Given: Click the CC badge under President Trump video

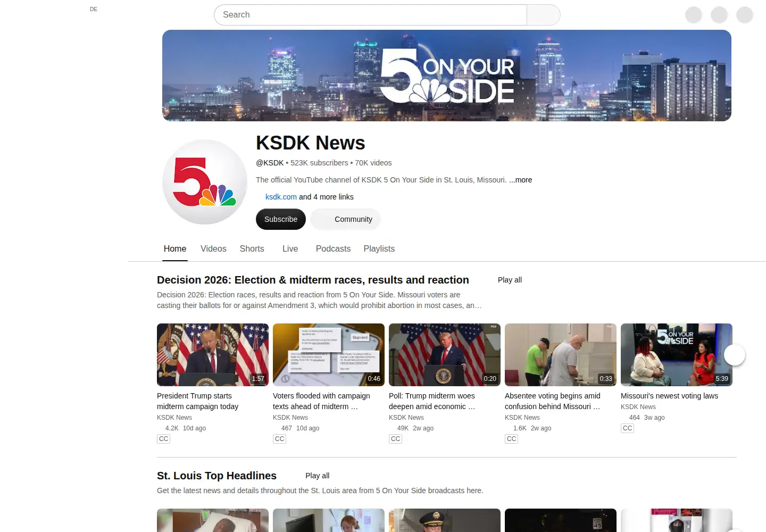Looking at the screenshot, I should 163,439.
